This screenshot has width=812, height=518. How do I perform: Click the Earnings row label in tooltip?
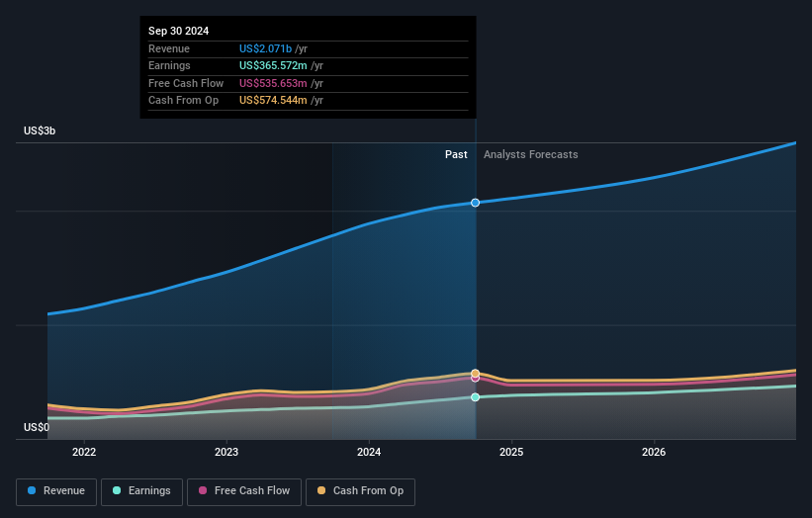click(169, 65)
